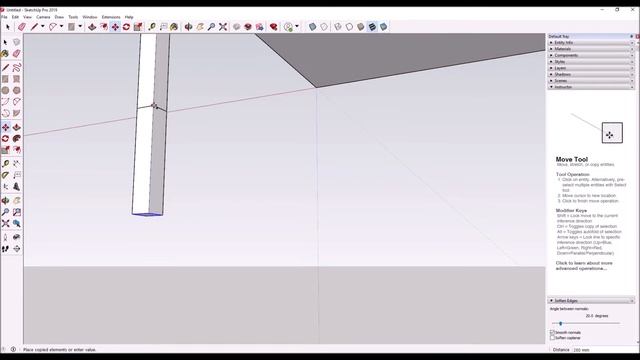This screenshot has width=640, height=360.
Task: Select the 3D Text tool
Action: tap(17, 187)
